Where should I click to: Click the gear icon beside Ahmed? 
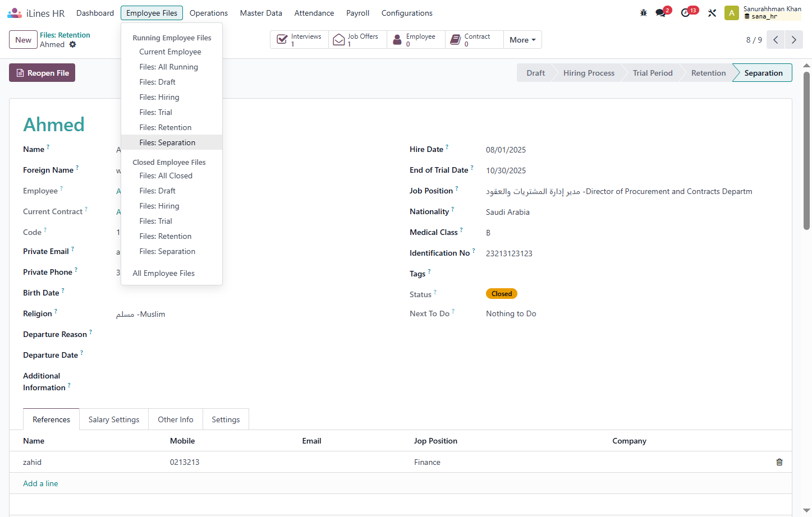pos(72,44)
